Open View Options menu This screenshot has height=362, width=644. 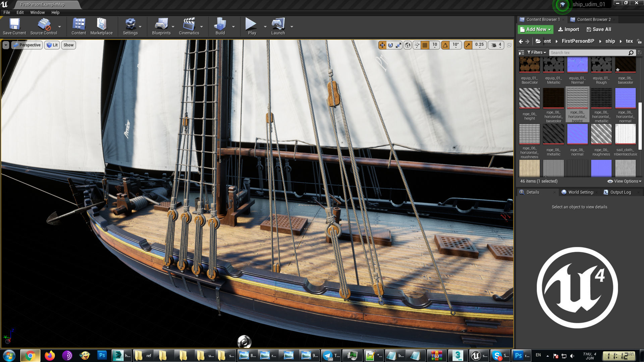pos(624,181)
